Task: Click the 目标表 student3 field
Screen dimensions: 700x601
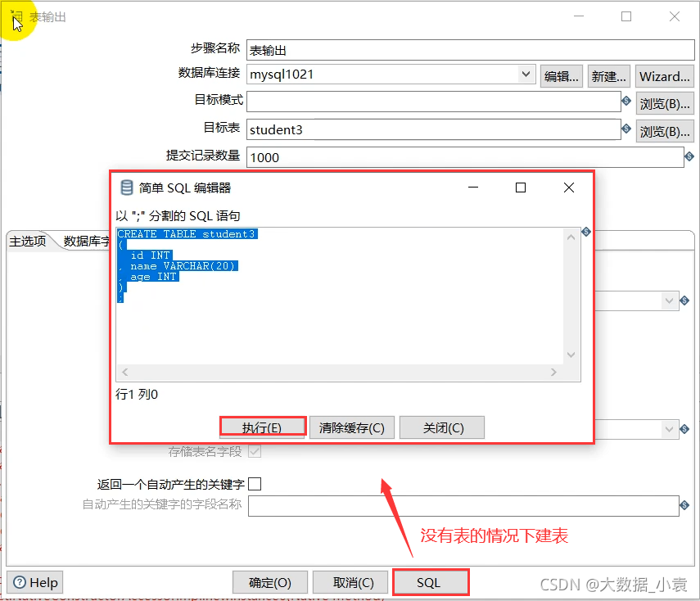Action: point(433,129)
